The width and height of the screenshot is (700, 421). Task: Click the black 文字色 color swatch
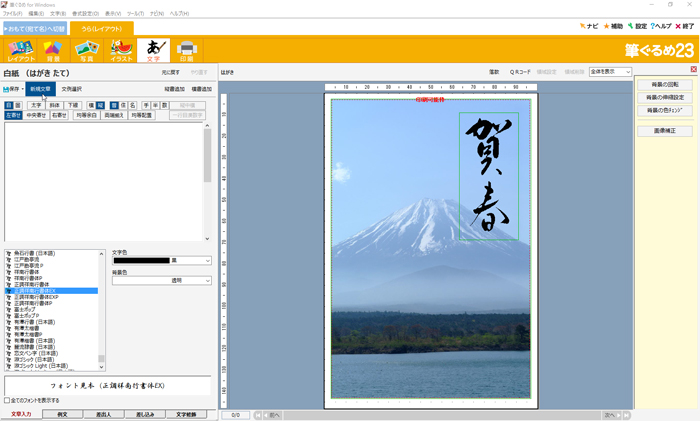point(141,261)
